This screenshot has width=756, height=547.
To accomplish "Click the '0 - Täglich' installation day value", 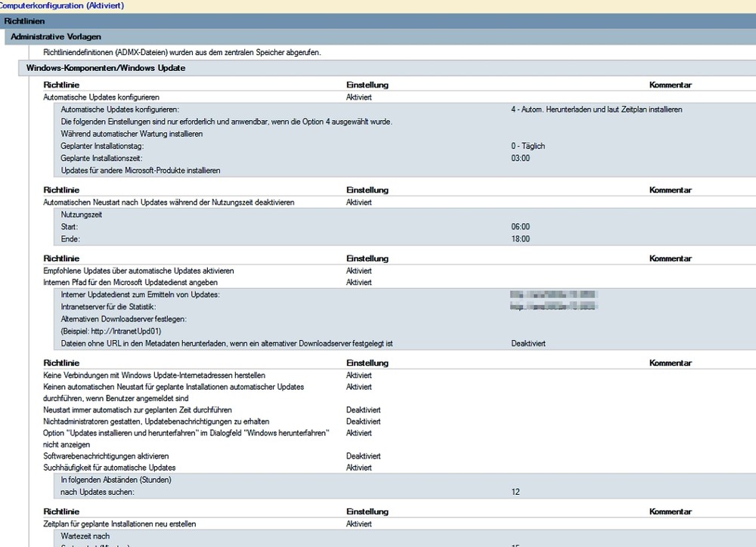I will pos(528,147).
